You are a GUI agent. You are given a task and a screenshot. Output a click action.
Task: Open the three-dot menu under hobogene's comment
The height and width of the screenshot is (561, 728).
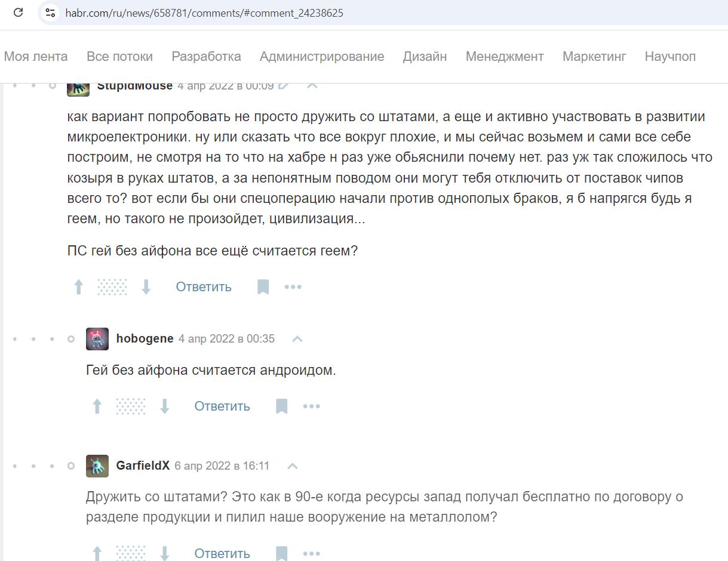(312, 406)
